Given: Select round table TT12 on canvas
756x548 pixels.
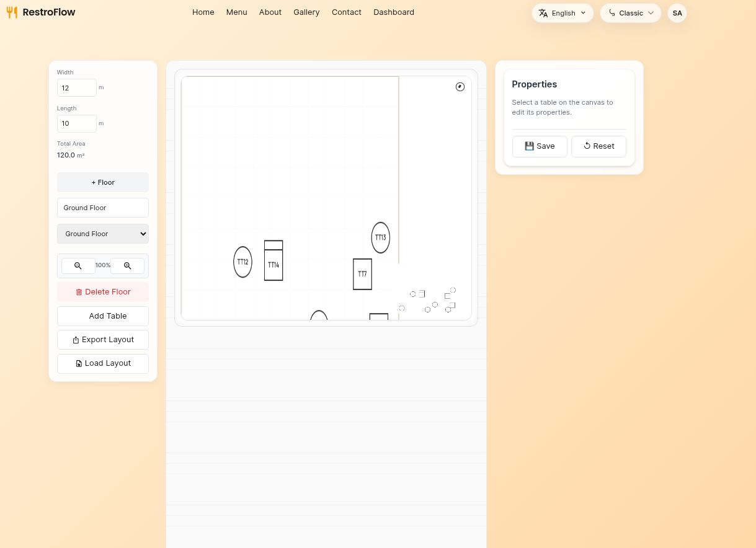Looking at the screenshot, I should point(242,262).
